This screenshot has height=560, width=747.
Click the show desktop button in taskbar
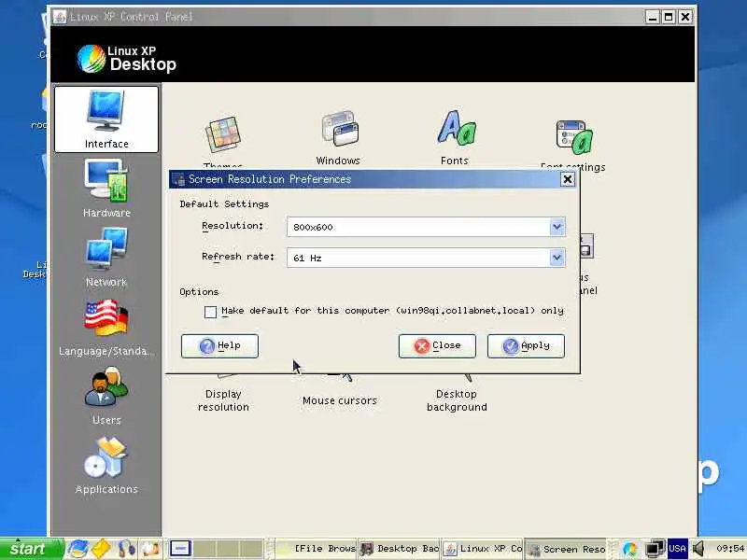(180, 549)
